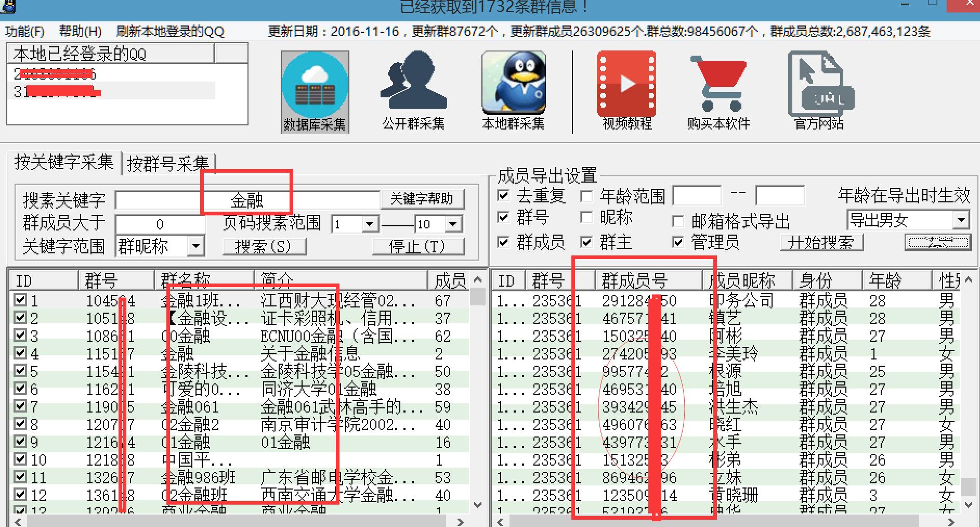The height and width of the screenshot is (527, 980).
Task: Enable the 昵称 nickname export option
Action: pyautogui.click(x=587, y=218)
